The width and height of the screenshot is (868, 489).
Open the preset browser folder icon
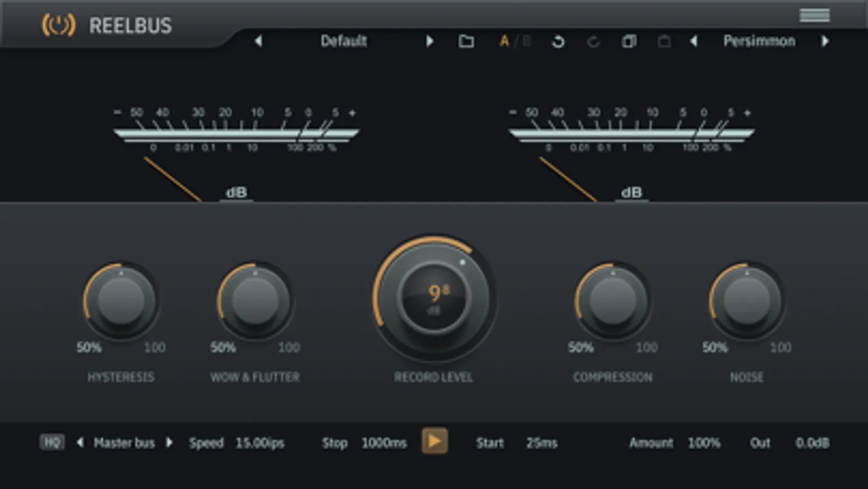(x=466, y=41)
